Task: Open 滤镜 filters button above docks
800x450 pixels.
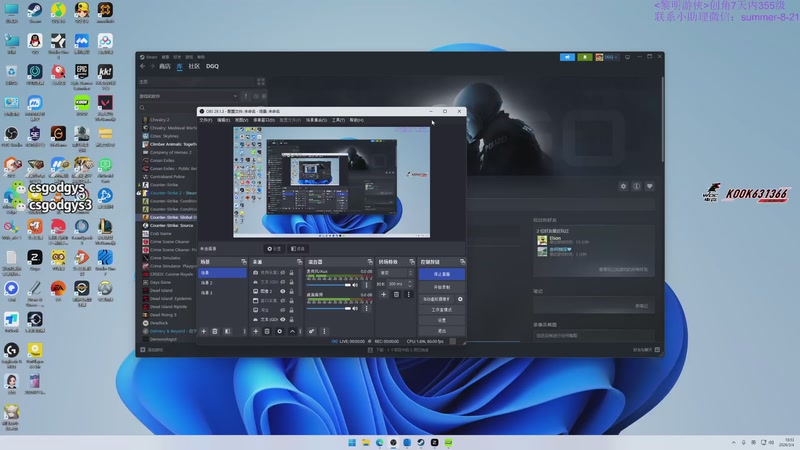Action: pyautogui.click(x=297, y=249)
